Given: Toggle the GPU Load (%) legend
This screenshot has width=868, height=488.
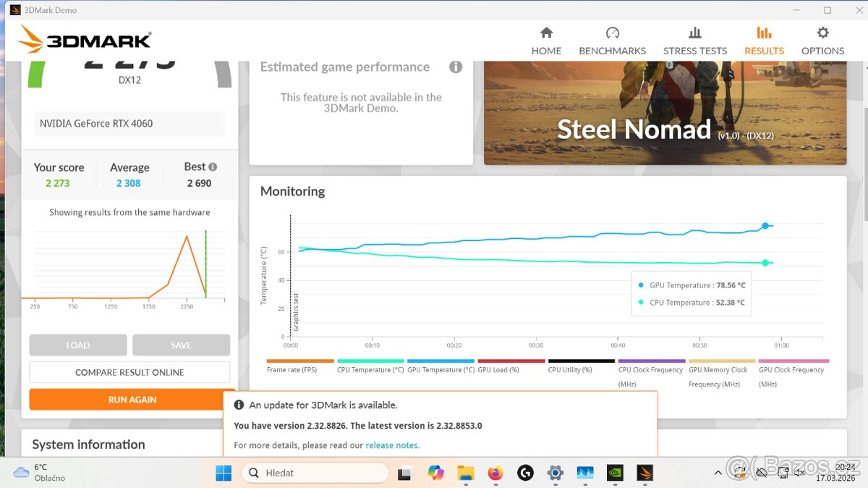Looking at the screenshot, I should click(x=511, y=366).
